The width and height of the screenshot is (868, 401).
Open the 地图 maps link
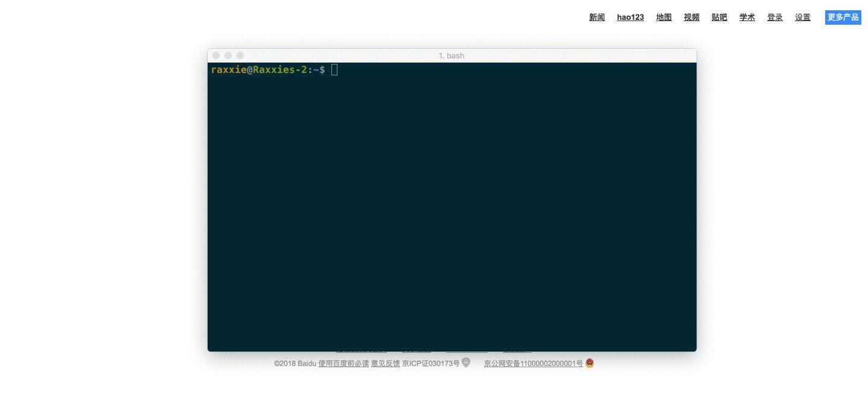(663, 17)
